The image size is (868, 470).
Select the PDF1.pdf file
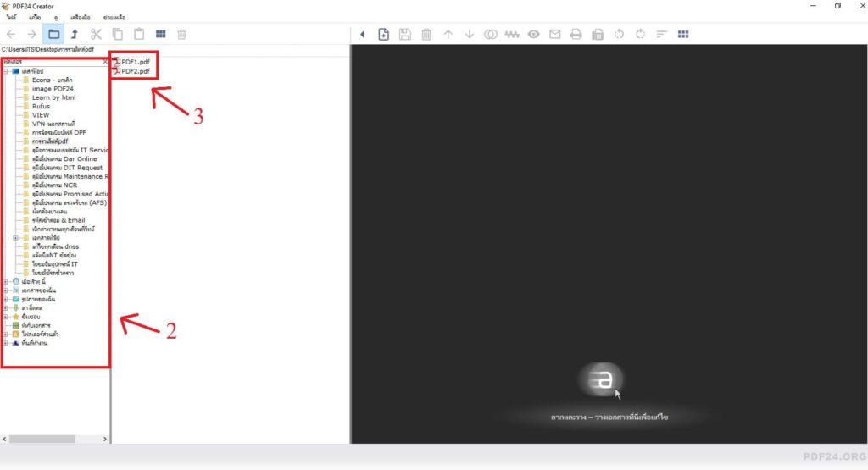[x=135, y=62]
